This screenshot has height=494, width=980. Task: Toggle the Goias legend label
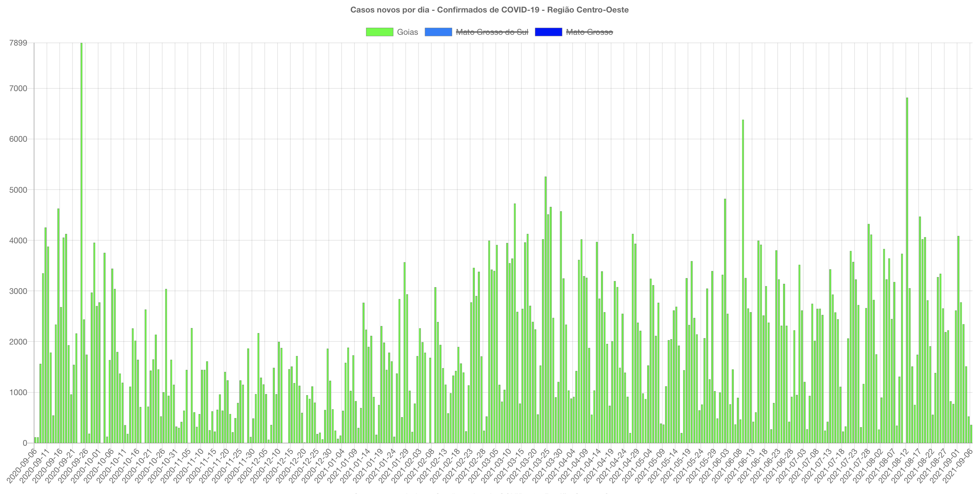[407, 32]
